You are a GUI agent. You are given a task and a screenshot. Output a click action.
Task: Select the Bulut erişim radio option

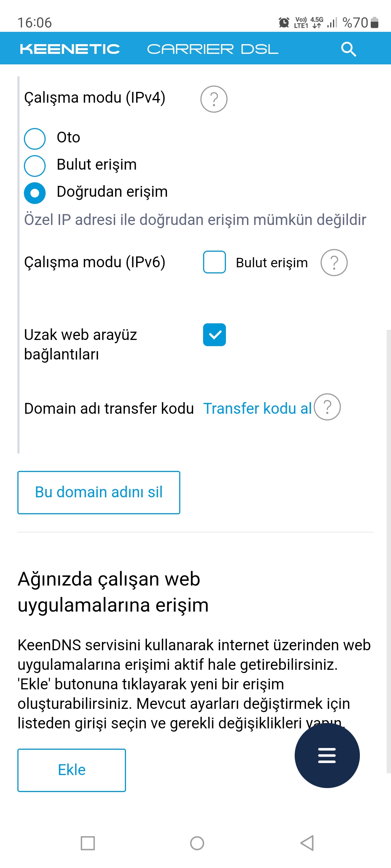point(35,166)
